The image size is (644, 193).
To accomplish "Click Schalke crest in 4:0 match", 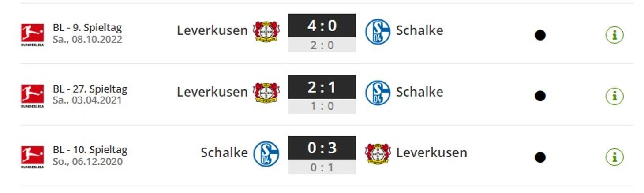I will [x=378, y=32].
